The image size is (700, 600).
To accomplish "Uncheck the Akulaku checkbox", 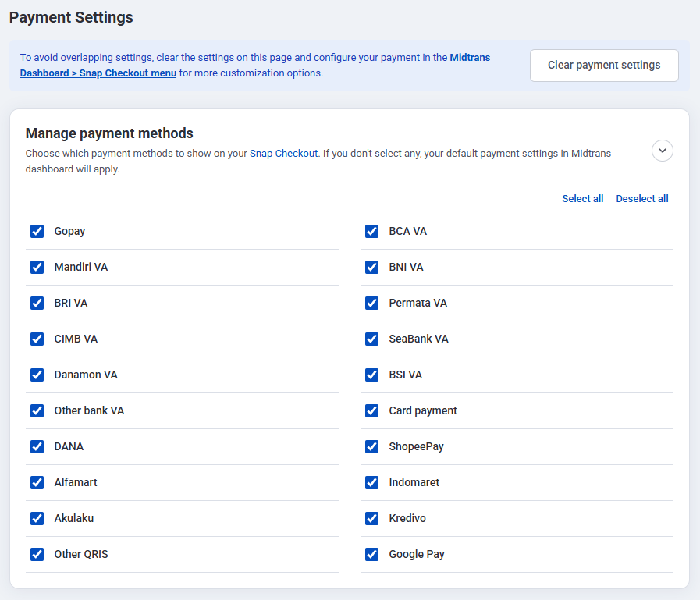I will coord(37,518).
